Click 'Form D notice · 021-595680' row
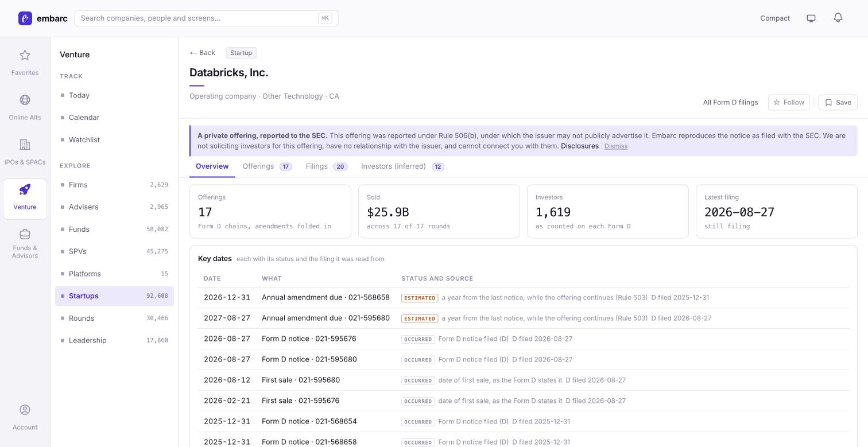The width and height of the screenshot is (868, 447). tap(524, 360)
